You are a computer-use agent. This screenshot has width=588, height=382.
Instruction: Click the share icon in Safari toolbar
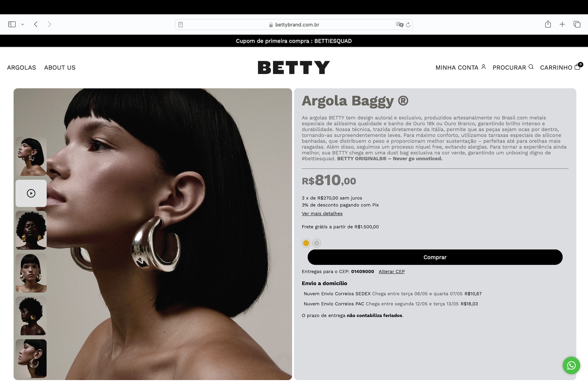tap(548, 24)
